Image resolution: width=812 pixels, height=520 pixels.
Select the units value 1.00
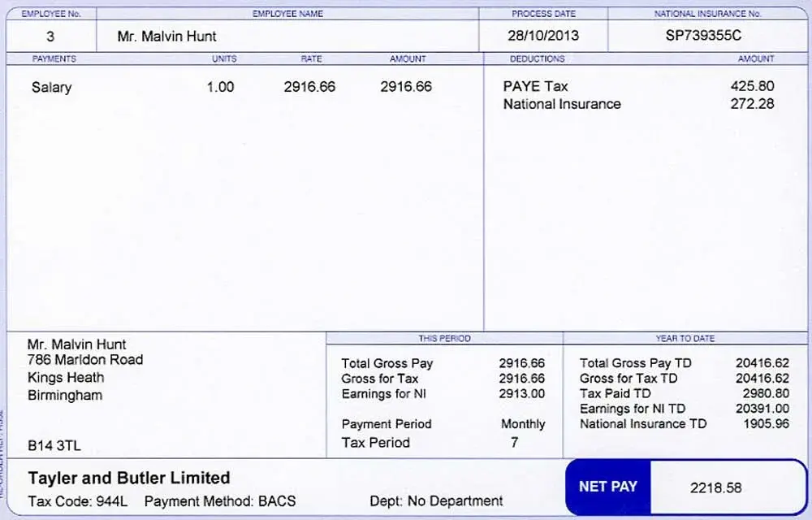220,87
